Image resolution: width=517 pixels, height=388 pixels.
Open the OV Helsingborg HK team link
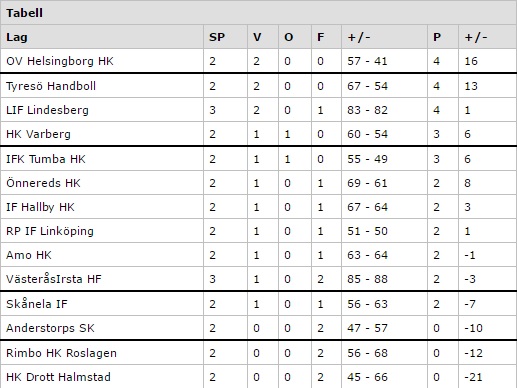[60, 61]
